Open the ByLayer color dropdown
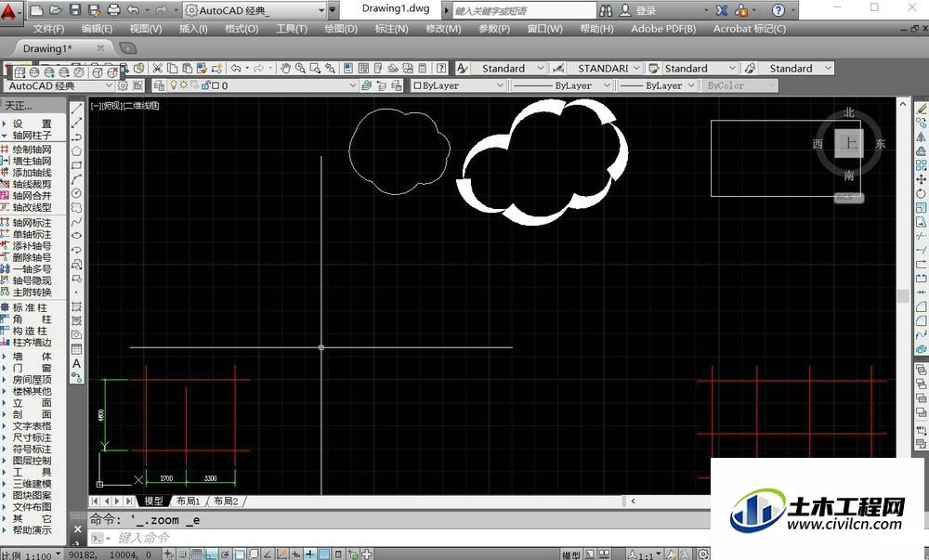The height and width of the screenshot is (560, 929). point(500,85)
